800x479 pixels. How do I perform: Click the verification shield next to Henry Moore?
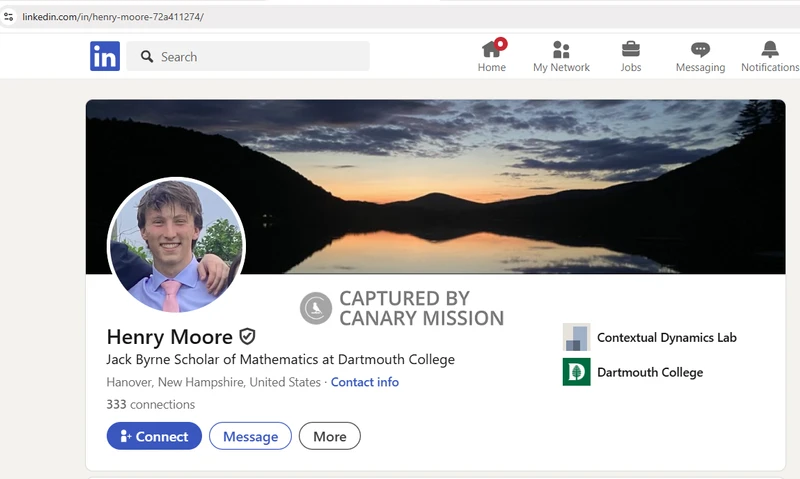pyautogui.click(x=247, y=337)
